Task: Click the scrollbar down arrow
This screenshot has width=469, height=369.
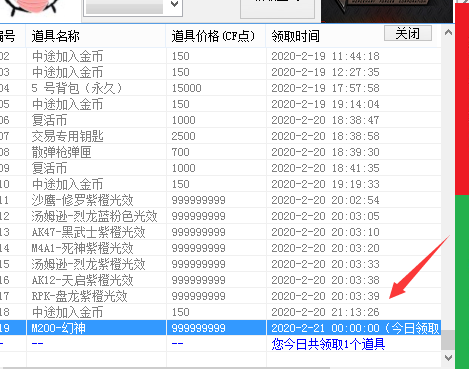Action: pyautogui.click(x=448, y=358)
